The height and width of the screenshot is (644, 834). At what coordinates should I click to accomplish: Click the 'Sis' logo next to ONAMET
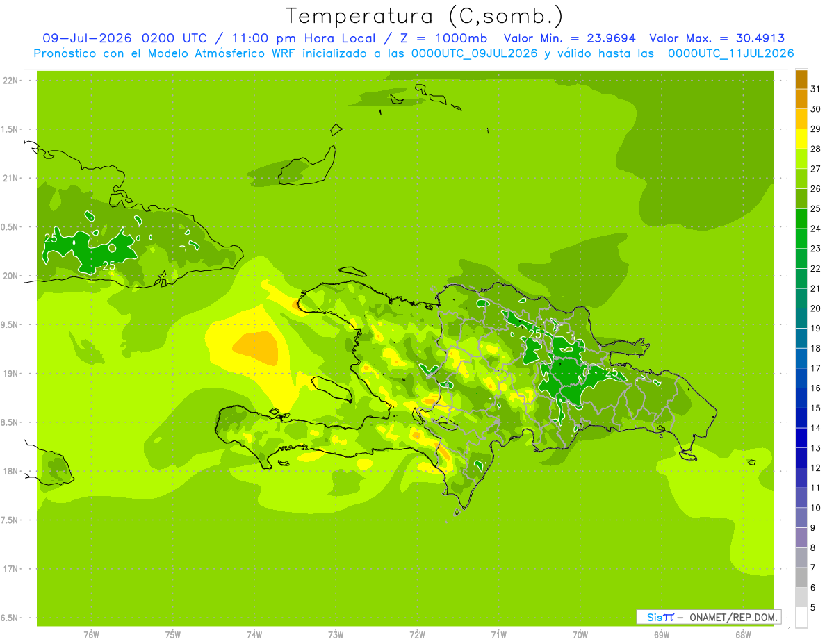click(x=653, y=617)
